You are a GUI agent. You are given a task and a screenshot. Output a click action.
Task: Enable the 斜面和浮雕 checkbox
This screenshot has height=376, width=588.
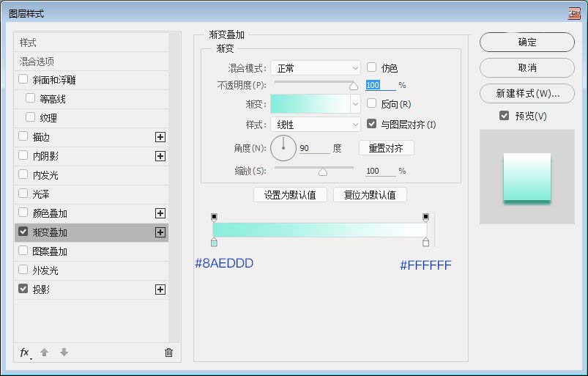point(23,79)
